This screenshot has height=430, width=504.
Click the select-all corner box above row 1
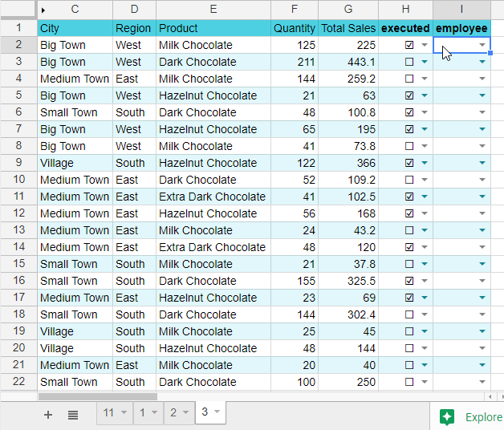18,10
